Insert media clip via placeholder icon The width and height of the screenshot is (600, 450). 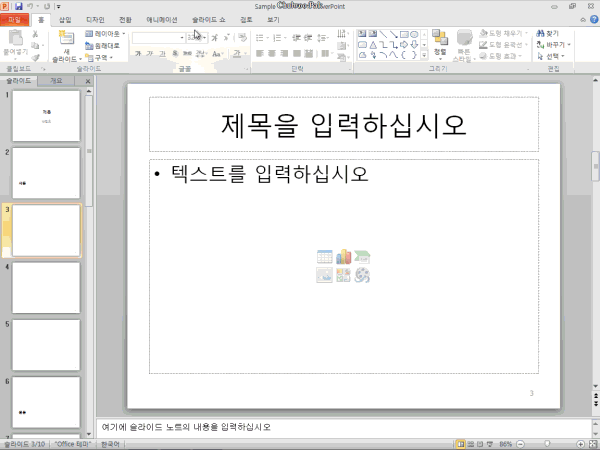pyautogui.click(x=362, y=275)
